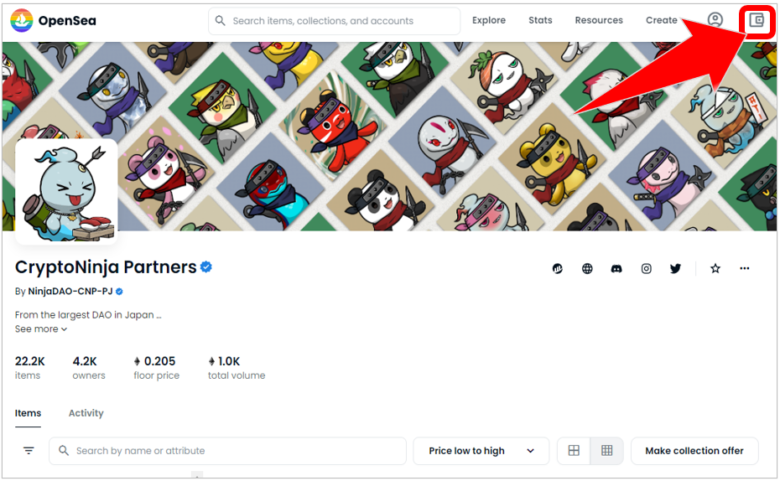Open the account profile icon
Viewport: 780px width, 481px height.
pyautogui.click(x=715, y=20)
